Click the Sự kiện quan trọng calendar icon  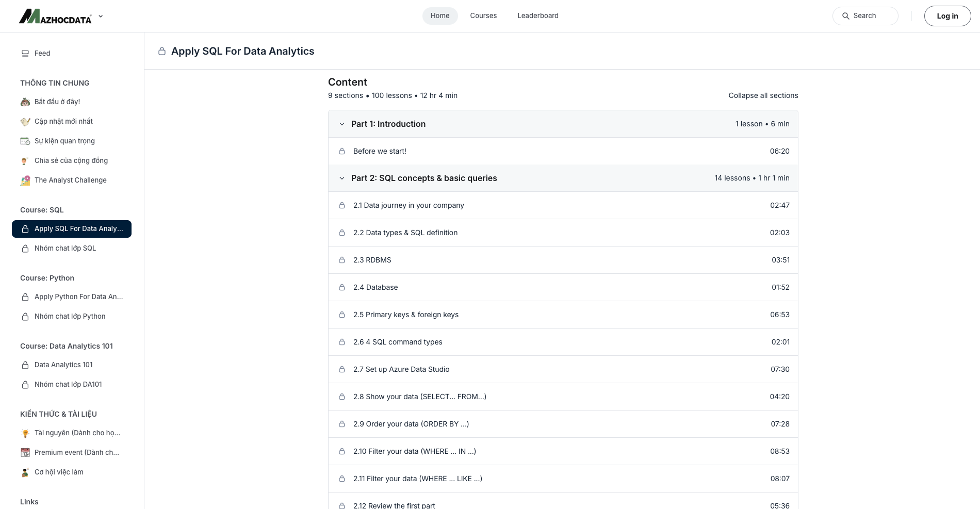[25, 141]
